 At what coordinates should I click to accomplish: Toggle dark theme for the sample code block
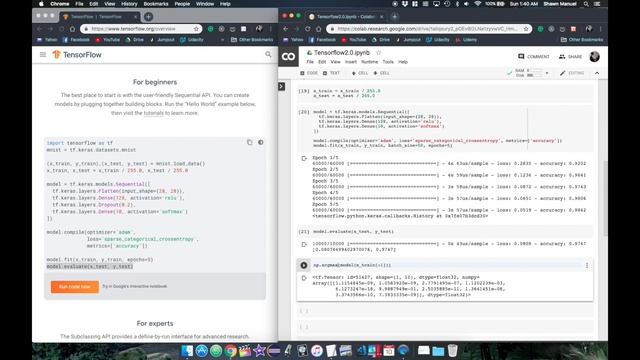(260, 142)
